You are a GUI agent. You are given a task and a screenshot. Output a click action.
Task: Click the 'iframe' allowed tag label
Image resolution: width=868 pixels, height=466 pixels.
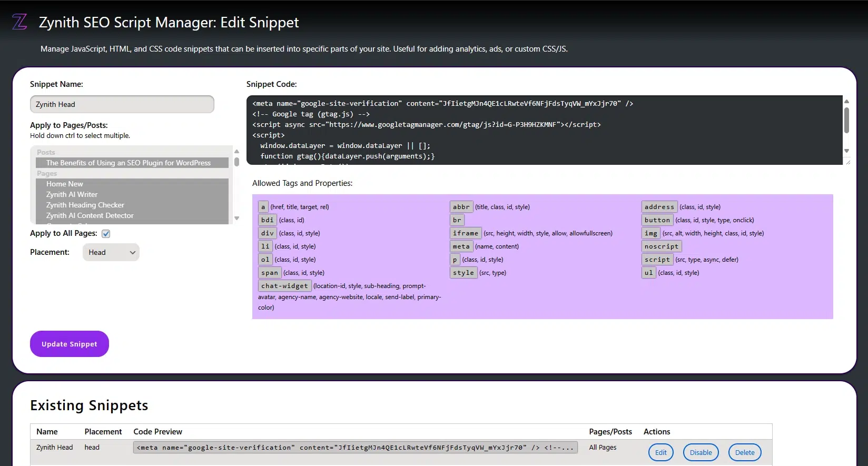point(466,233)
